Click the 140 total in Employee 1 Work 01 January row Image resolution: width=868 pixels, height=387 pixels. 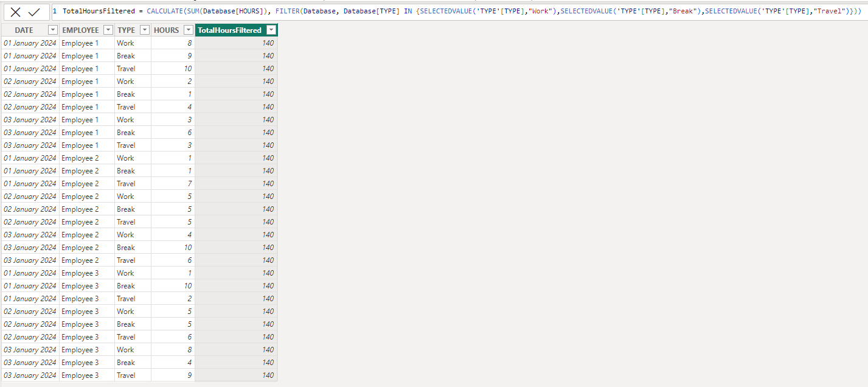(236, 43)
